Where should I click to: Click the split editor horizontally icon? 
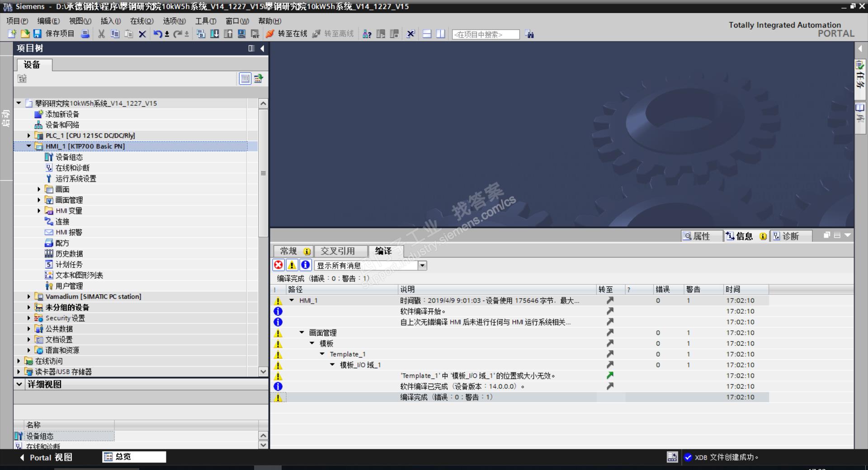coord(427,34)
